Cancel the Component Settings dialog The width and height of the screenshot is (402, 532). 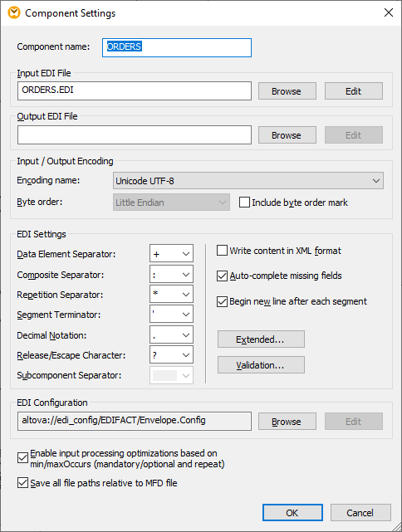[x=360, y=512]
